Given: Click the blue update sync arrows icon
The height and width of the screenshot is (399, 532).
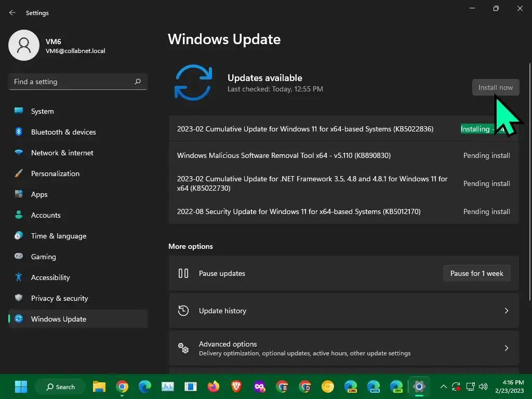Looking at the screenshot, I should [x=193, y=83].
